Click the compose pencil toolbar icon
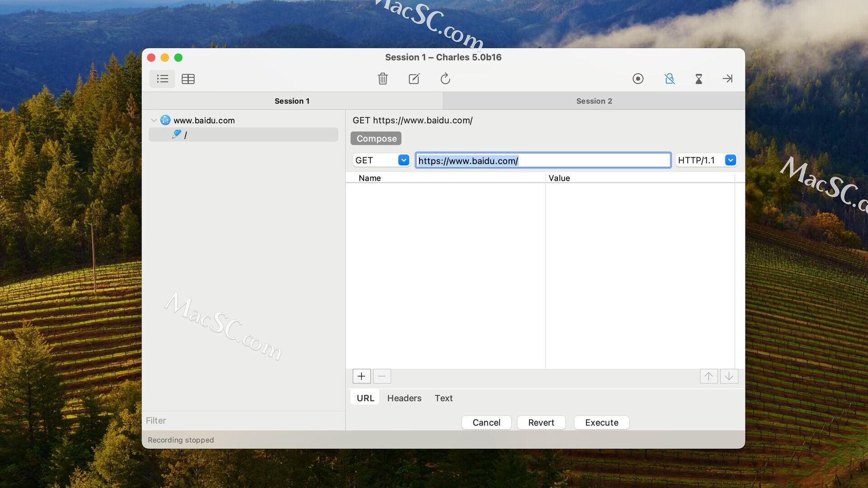Screen dimensions: 868x488 point(414,79)
